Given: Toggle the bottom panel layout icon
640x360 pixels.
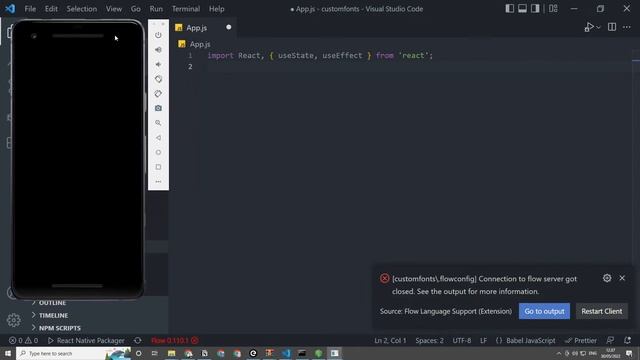Looking at the screenshot, I should 522,9.
